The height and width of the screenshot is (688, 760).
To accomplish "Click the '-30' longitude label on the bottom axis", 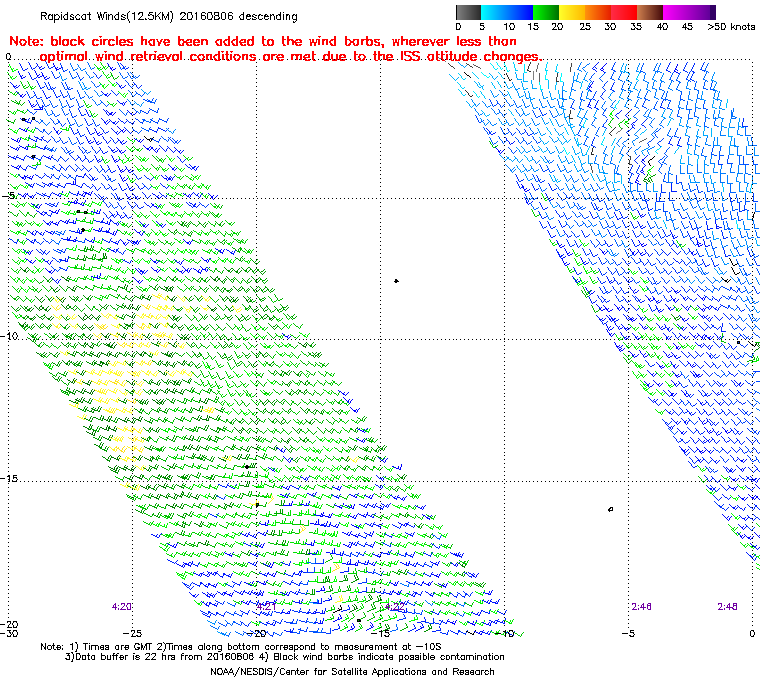I will pyautogui.click(x=9, y=633).
